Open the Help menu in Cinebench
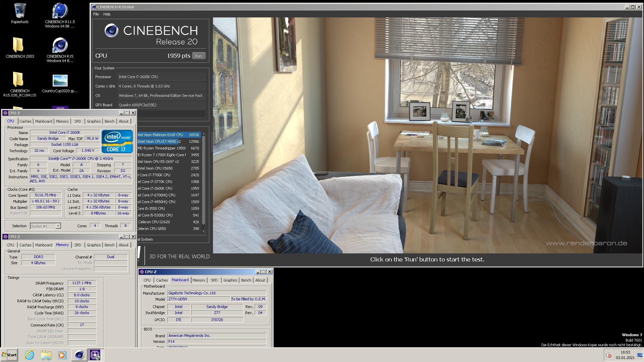 [x=107, y=14]
